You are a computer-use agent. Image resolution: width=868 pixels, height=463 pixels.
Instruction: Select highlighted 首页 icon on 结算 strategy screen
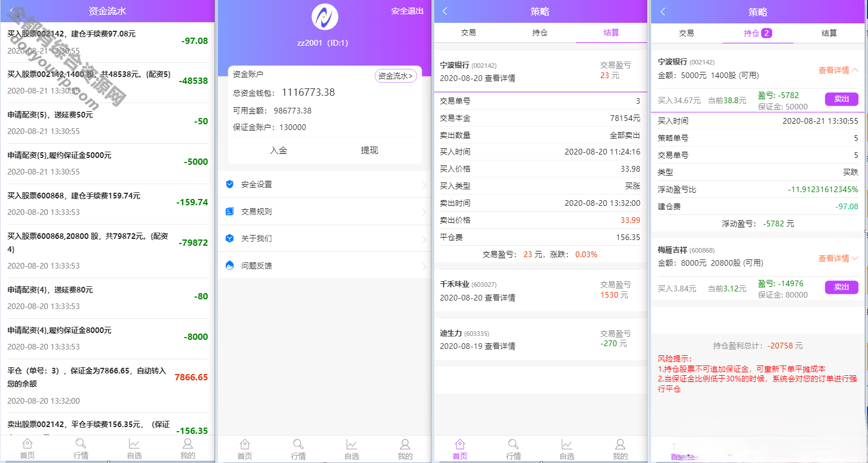[x=460, y=444]
